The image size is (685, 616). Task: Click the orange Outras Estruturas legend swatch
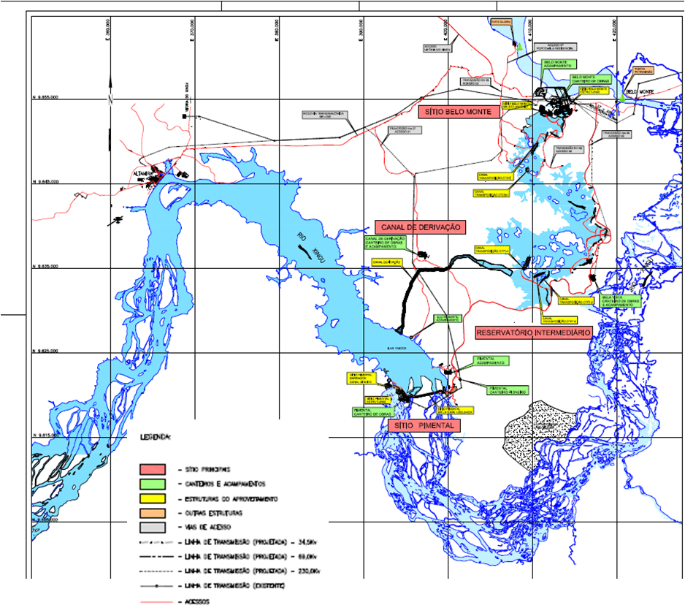pyautogui.click(x=153, y=513)
